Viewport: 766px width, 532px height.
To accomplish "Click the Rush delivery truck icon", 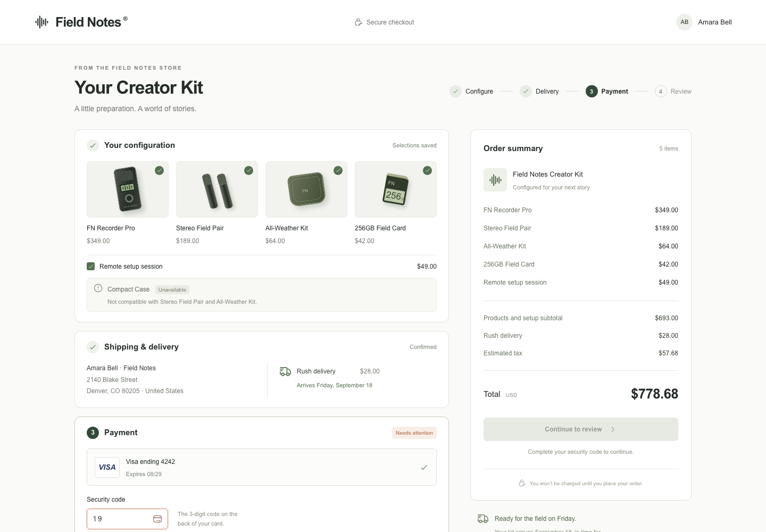I will pyautogui.click(x=285, y=371).
